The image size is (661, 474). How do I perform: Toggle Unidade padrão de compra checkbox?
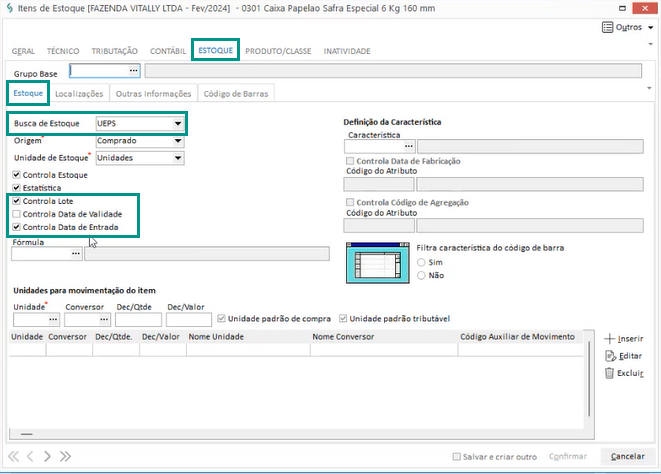221,318
